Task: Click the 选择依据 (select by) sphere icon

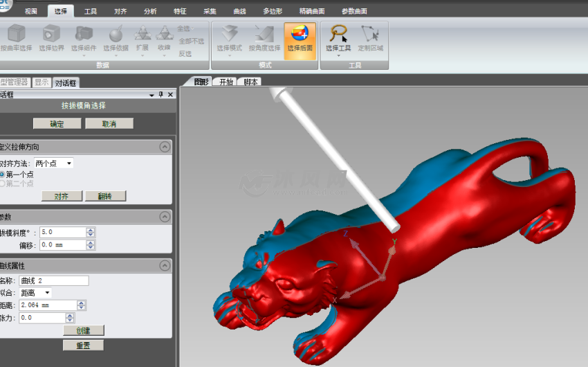Action: (116, 34)
